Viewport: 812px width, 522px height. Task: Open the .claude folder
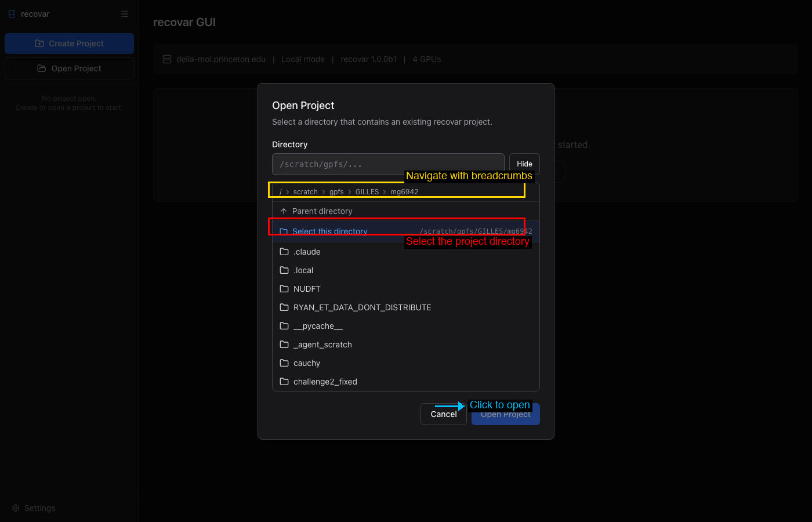point(406,252)
